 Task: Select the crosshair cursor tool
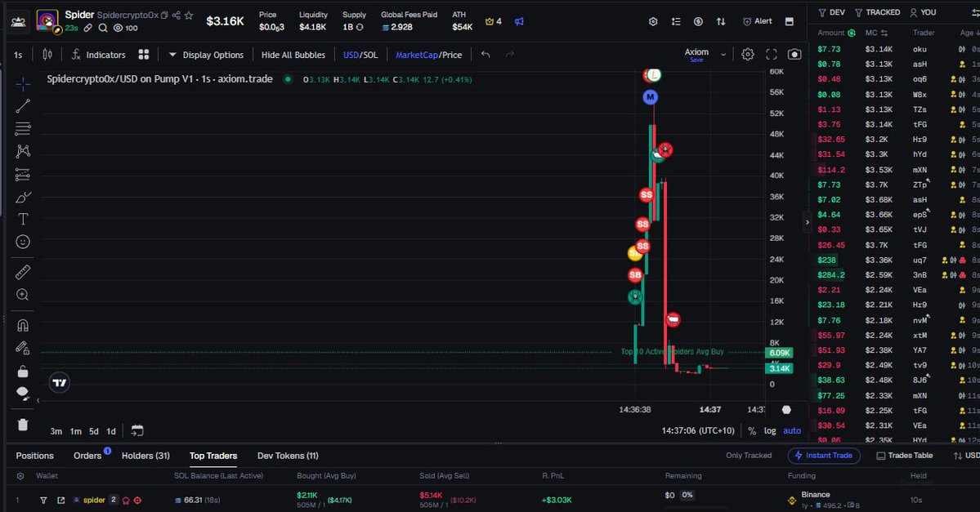23,83
